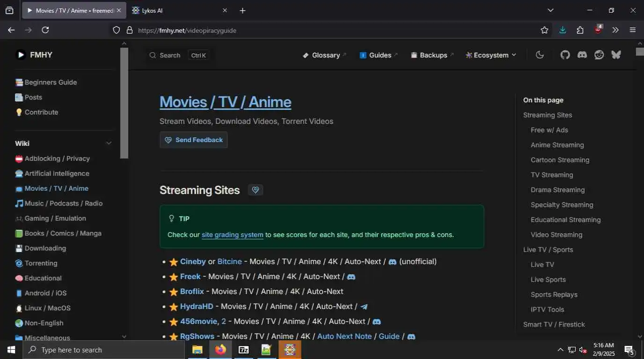
Task: Collapse the Wiki sidebar section
Action: [109, 143]
